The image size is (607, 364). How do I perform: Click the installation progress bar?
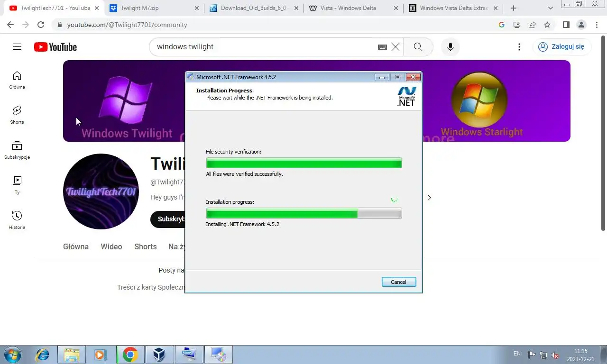coord(304,213)
